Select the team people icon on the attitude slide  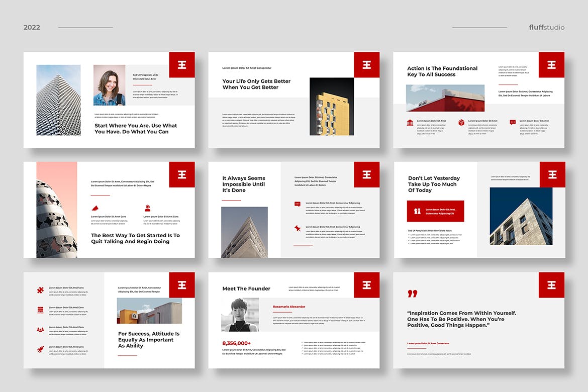[x=40, y=329]
